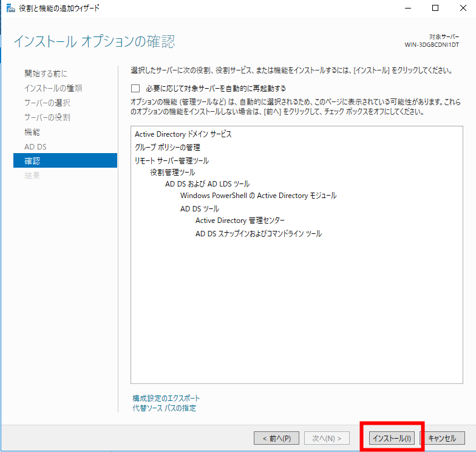Select 役割管理ツール entry
Screen dimensions: 476x452
[172, 173]
